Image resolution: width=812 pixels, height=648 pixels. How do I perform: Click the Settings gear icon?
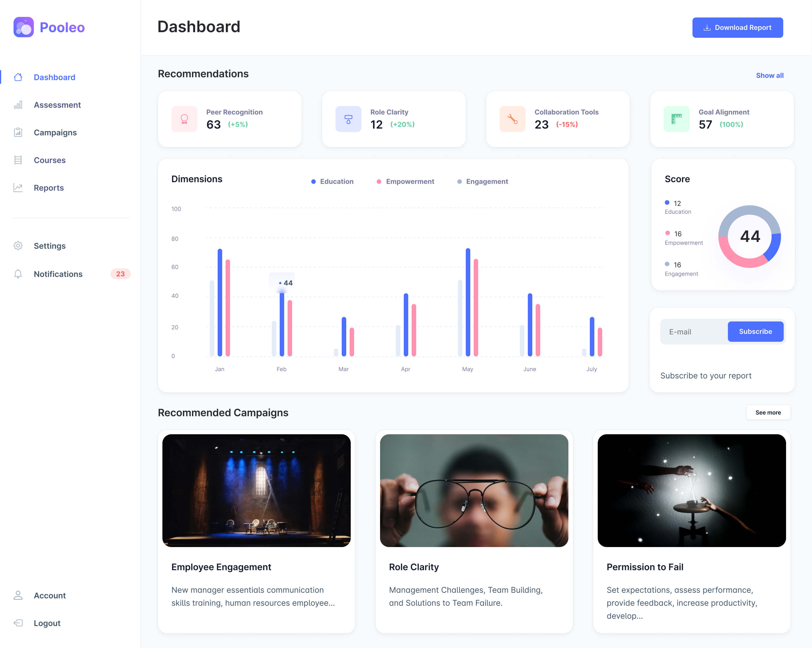tap(18, 246)
